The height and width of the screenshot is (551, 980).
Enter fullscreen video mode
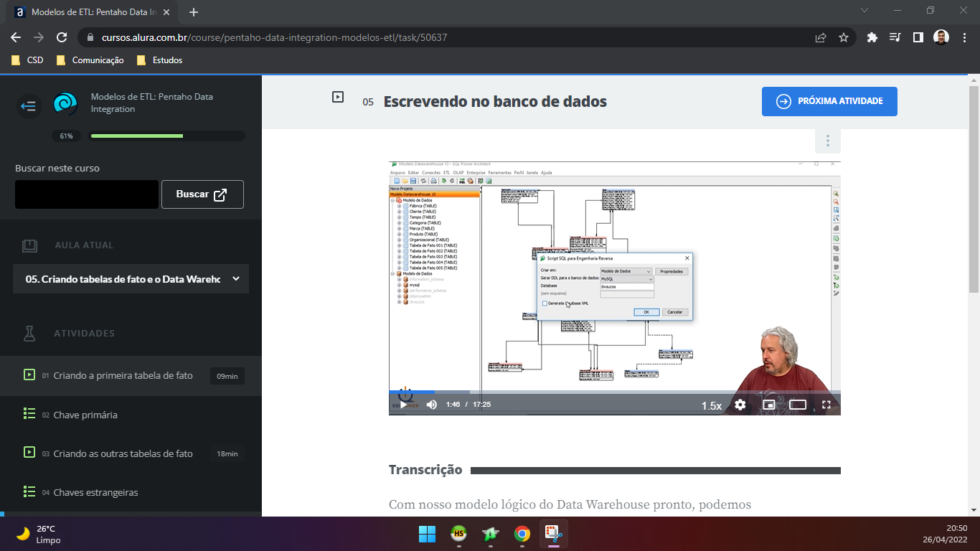click(x=826, y=405)
